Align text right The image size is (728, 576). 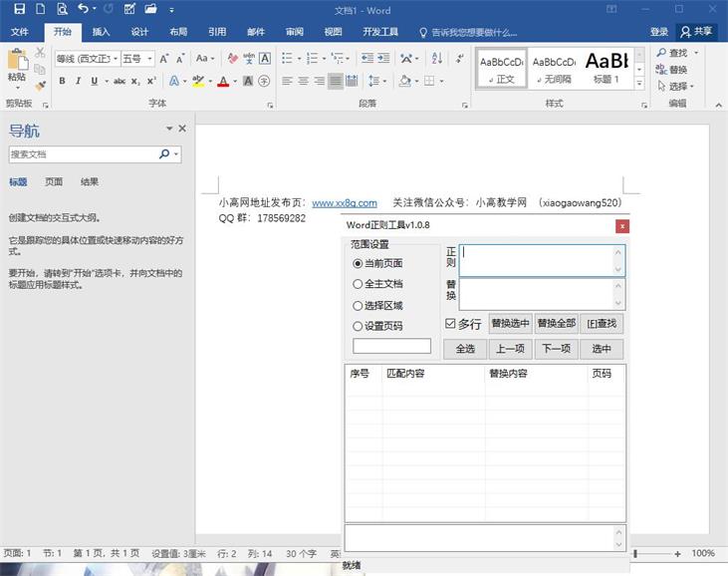[320, 82]
